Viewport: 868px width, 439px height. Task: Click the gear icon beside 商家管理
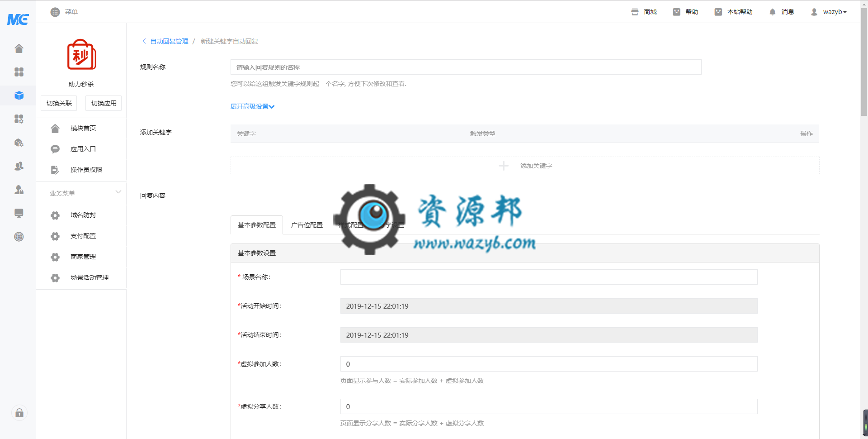coord(55,257)
